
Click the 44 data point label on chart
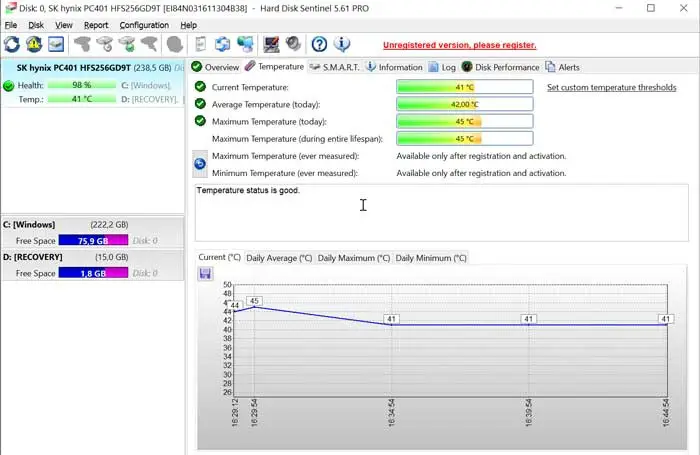click(x=234, y=305)
